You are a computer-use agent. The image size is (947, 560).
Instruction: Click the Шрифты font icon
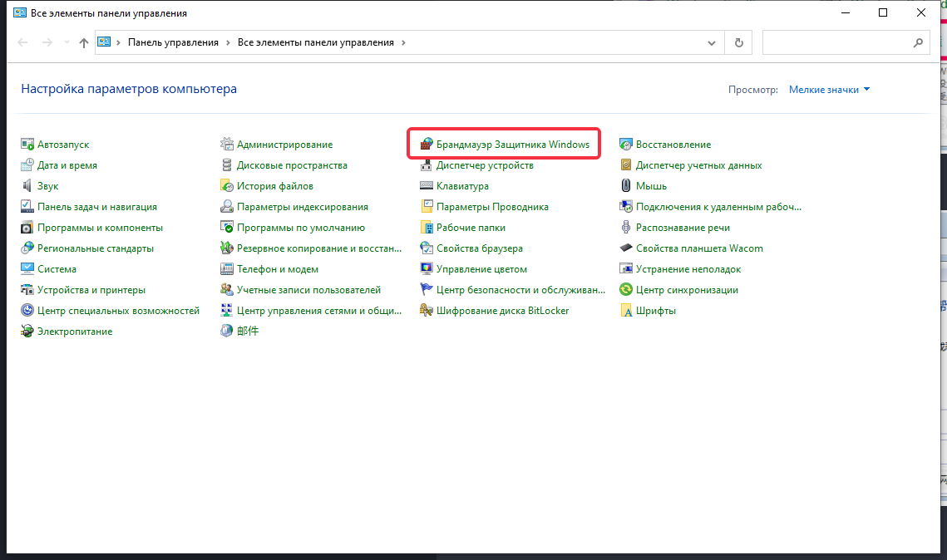626,311
